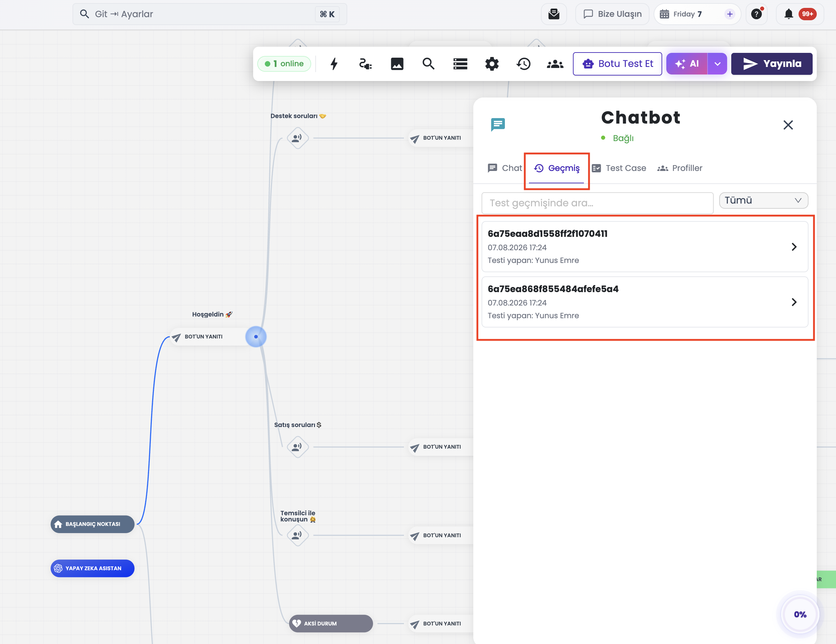The height and width of the screenshot is (644, 836).
Task: Click the 'Hoşgeldin' node label
Action: (x=212, y=314)
